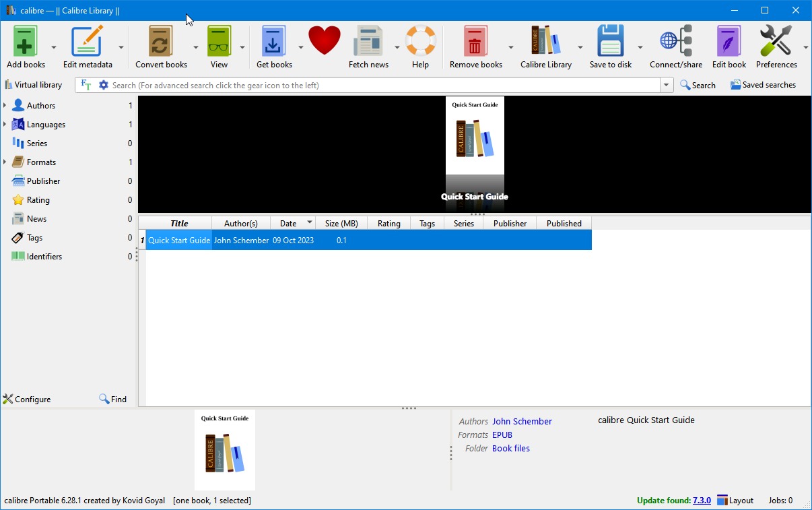Expand the Calibre Library dropdown arrow

point(580,47)
